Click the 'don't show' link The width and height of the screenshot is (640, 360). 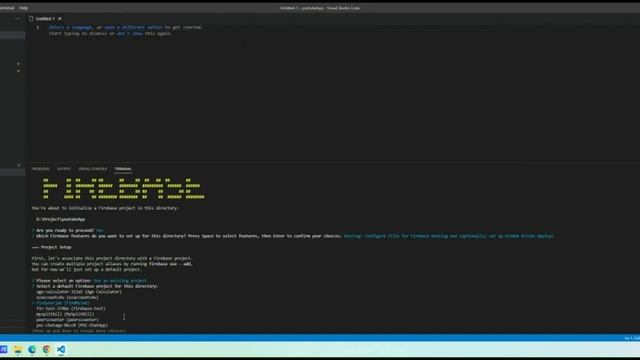tap(130, 33)
